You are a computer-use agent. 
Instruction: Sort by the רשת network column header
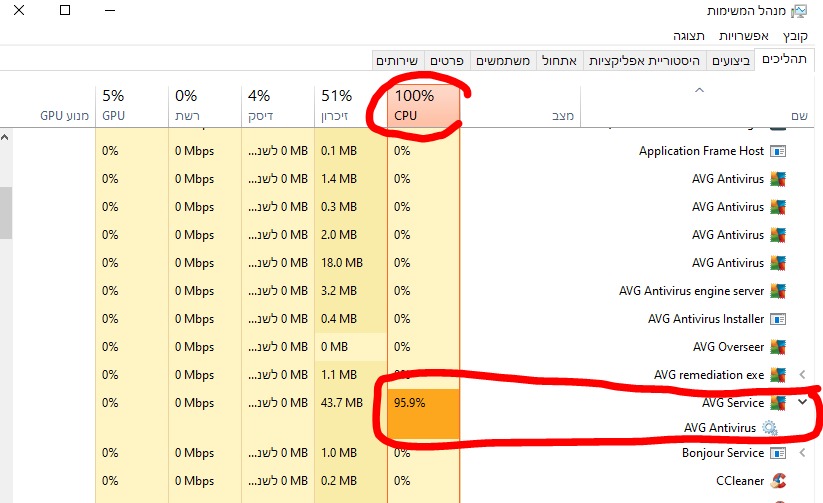205,106
